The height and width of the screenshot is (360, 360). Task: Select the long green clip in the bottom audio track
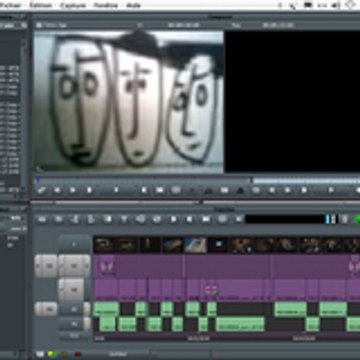tap(240, 324)
